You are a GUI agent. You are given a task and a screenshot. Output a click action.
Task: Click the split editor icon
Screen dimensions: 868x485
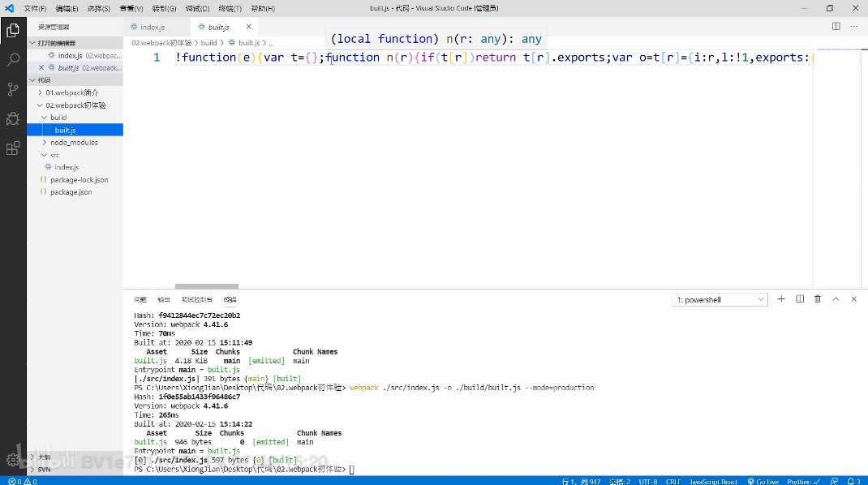pos(836,27)
